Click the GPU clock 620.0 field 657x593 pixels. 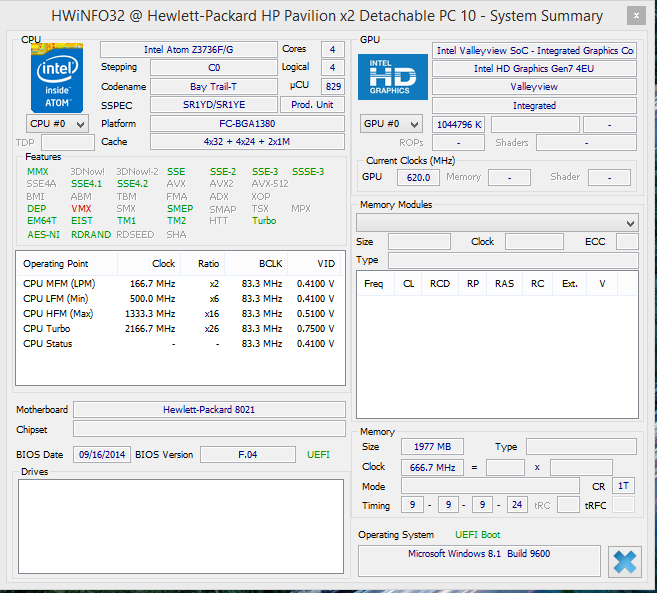[419, 177]
